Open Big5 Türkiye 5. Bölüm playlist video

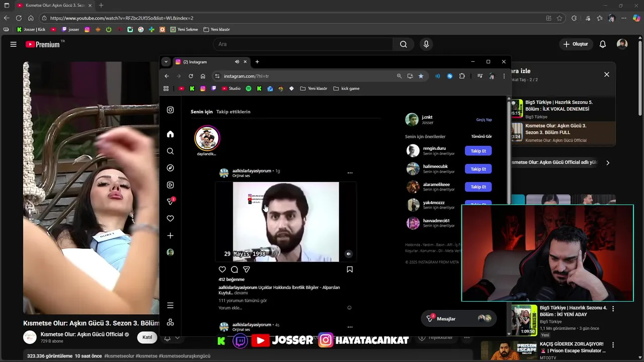coord(563,108)
